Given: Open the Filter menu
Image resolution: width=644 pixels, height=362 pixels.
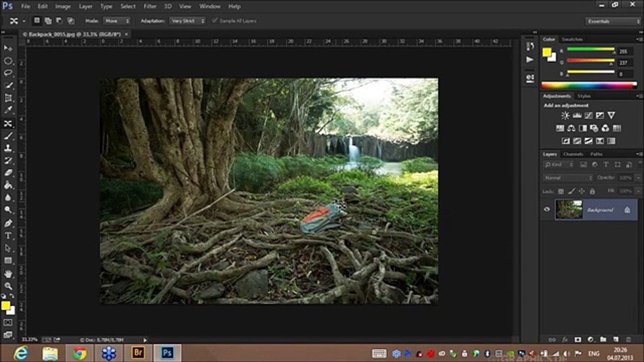Looking at the screenshot, I should 150,7.
